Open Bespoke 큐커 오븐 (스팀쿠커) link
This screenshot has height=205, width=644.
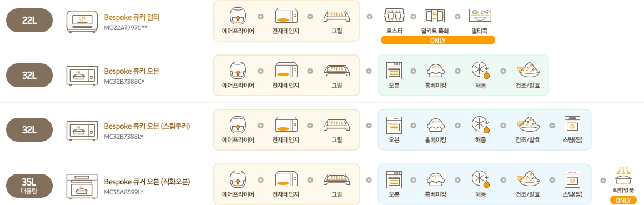(147, 126)
